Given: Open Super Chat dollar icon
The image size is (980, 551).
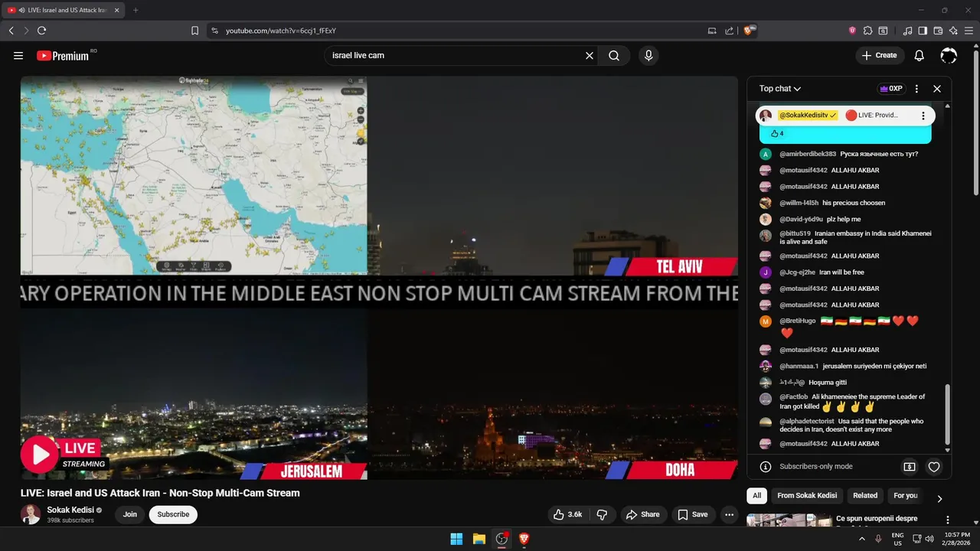Looking at the screenshot, I should point(910,467).
